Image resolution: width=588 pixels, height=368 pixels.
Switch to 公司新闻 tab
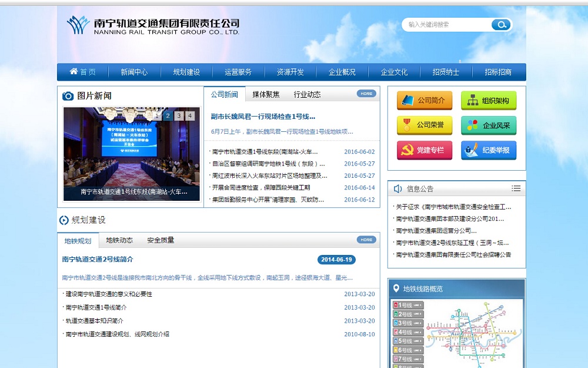pos(224,94)
